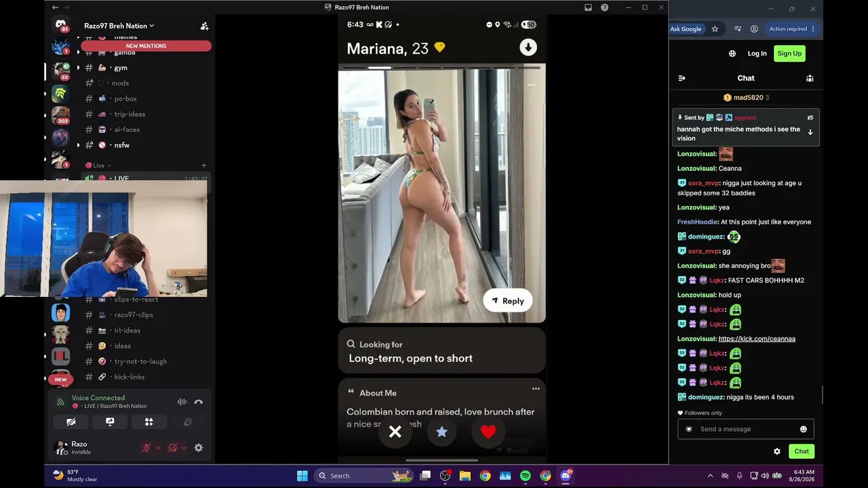
Task: Open the irl-ideas channel
Action: (147, 330)
